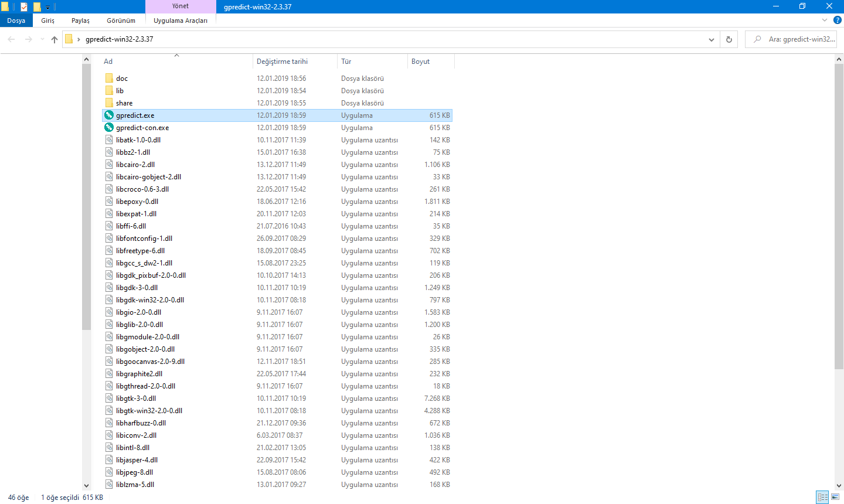Click the gpredict.exe application icon
Viewport: 844px width, 504px height.
pyautogui.click(x=109, y=115)
